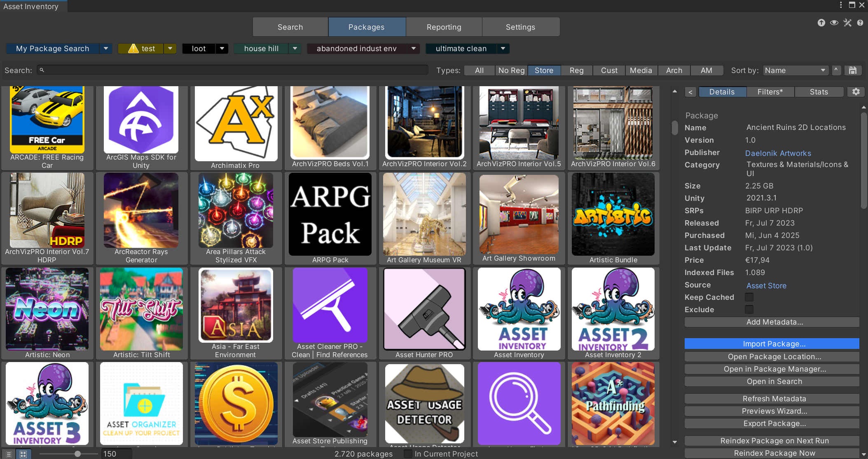The width and height of the screenshot is (868, 459).
Task: Enable the Exclude checkbox
Action: point(749,310)
